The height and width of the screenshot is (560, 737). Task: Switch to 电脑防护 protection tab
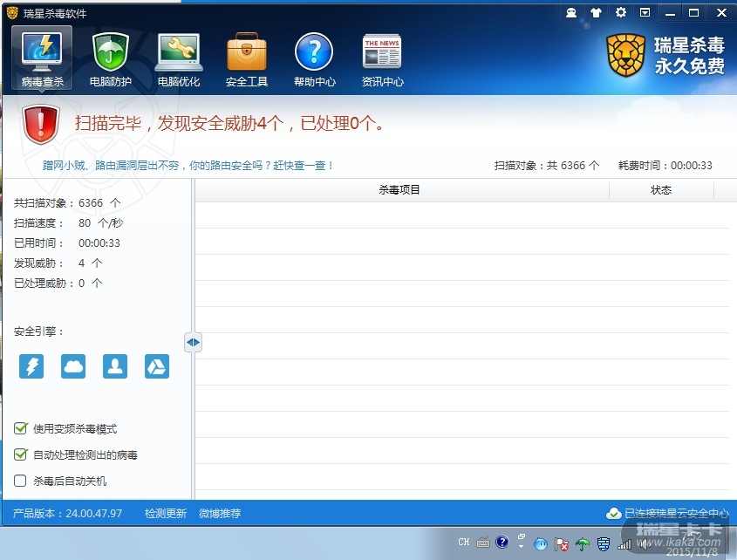tap(111, 58)
